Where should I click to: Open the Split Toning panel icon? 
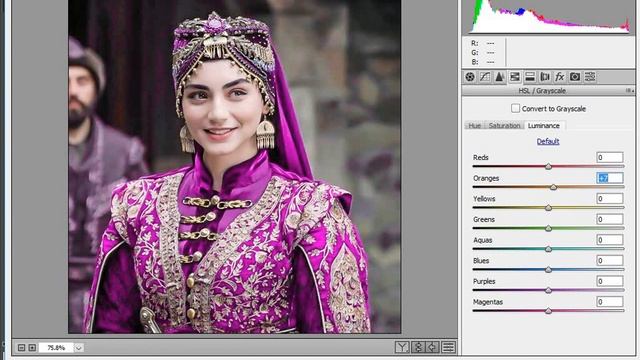(x=530, y=77)
